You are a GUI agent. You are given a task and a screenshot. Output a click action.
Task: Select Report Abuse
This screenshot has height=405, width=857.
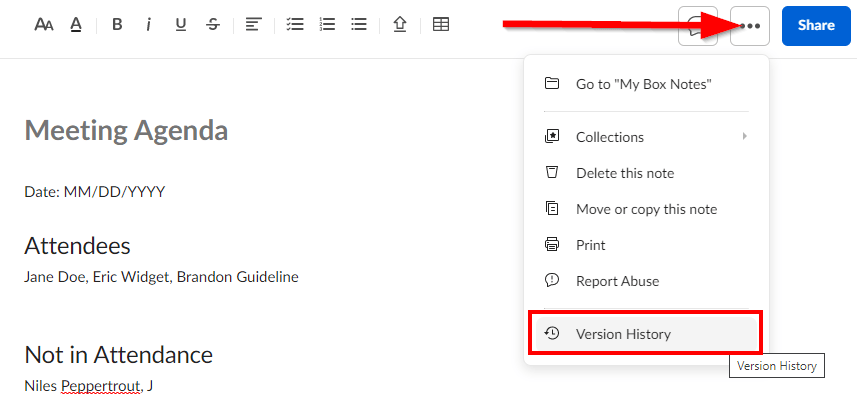646,281
